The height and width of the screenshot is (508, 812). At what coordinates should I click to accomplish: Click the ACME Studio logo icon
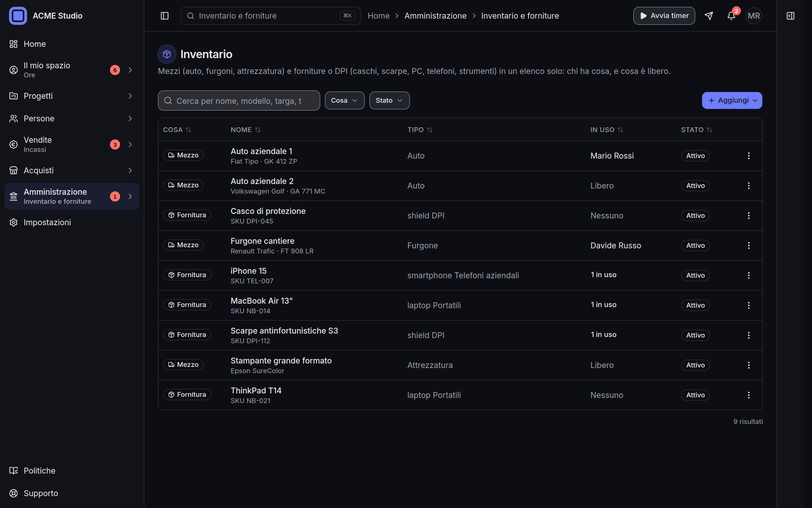tap(18, 16)
